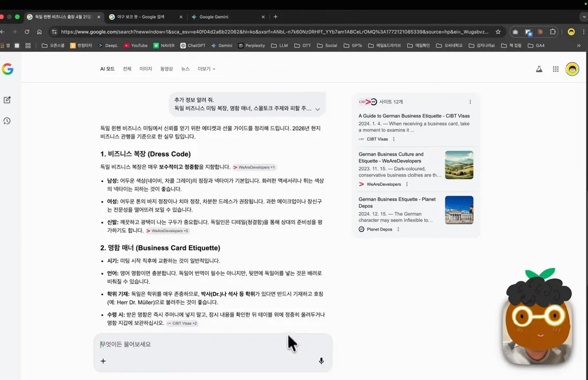Reload the current page

click(x=27, y=32)
